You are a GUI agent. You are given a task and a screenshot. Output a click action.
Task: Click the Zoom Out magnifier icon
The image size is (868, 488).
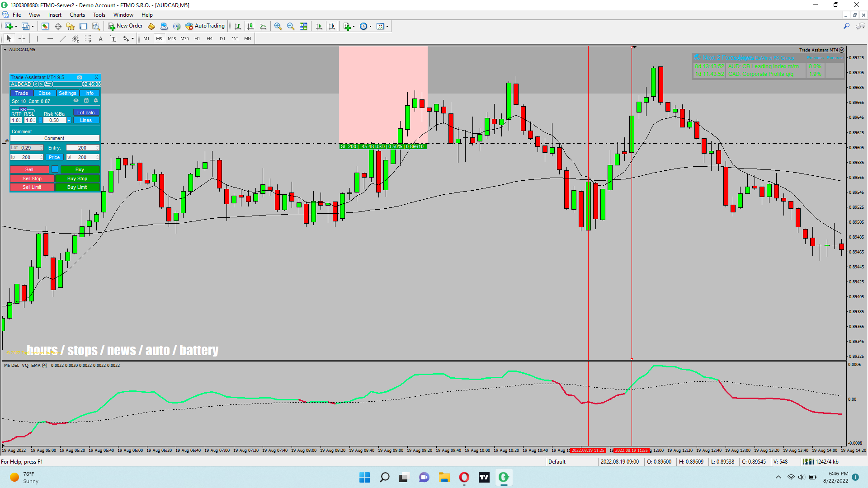pyautogui.click(x=291, y=26)
